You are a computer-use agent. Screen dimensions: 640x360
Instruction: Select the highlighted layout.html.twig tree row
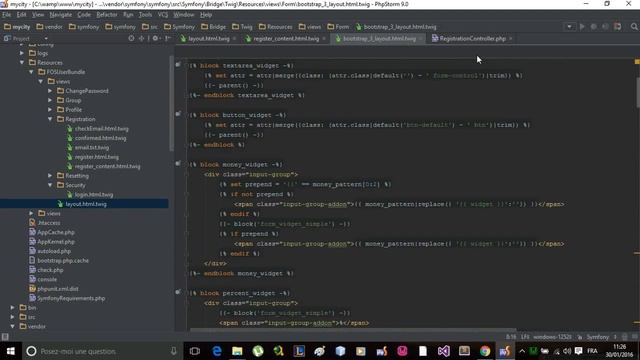(84, 204)
